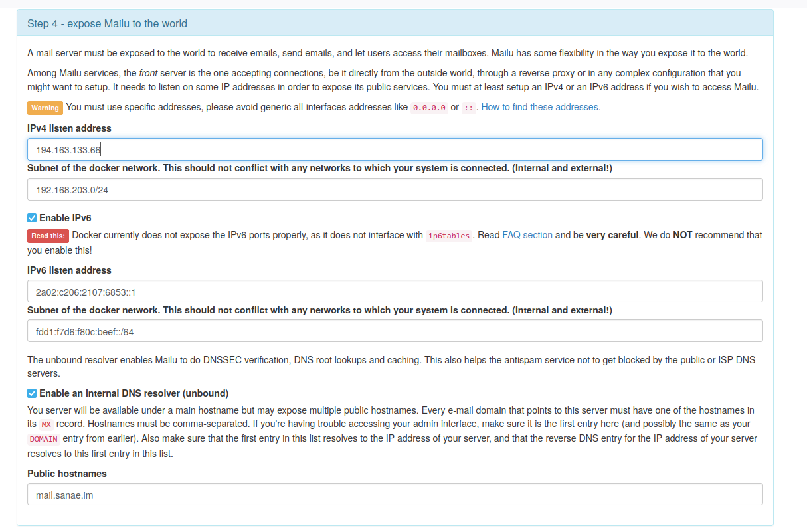807x532 pixels.
Task: Click the IPv6 docker subnet field fdd1:f7d6:f80c:beef::/64
Action: tap(395, 331)
